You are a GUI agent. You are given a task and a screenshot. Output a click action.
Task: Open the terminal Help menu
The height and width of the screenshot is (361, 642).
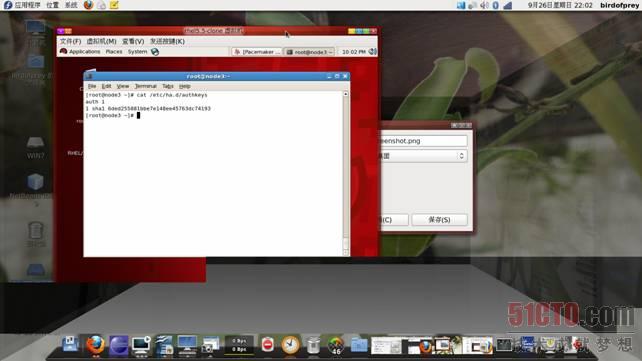click(185, 86)
